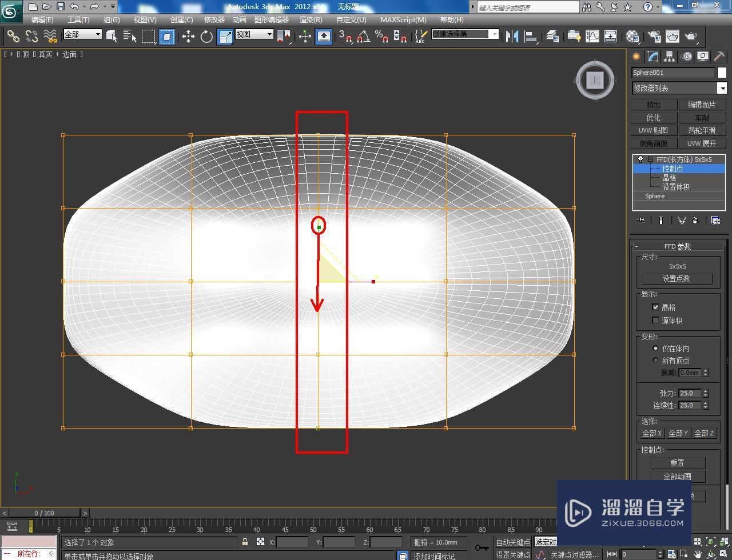Activate the Select and Scale tool

point(225,36)
